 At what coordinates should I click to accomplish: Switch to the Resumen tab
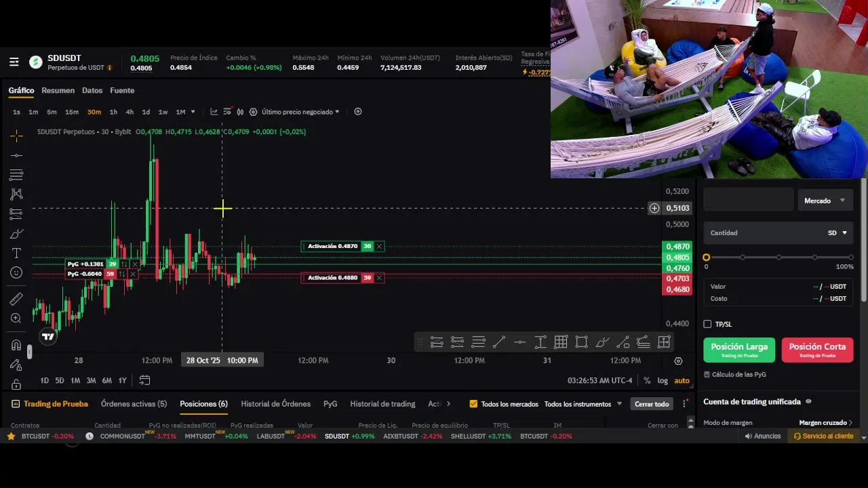point(58,91)
